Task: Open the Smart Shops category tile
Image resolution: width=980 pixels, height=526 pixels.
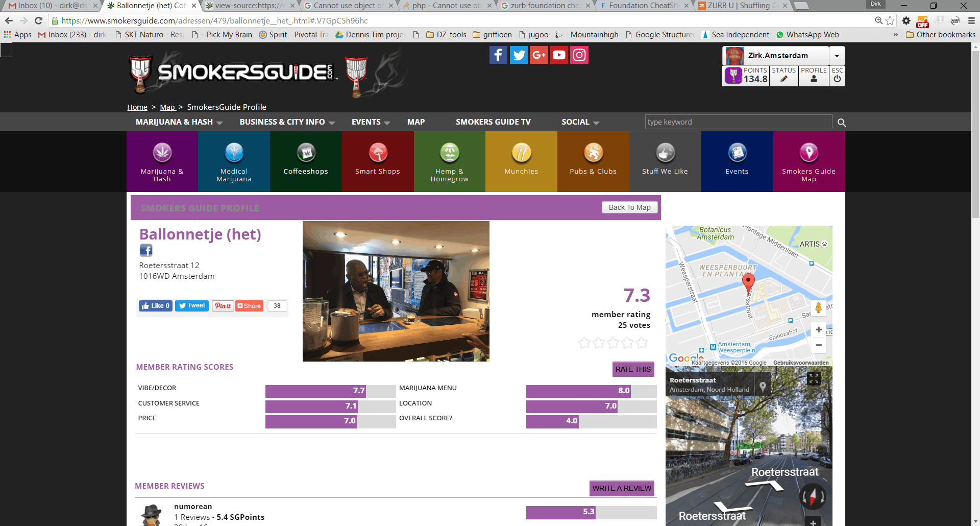Action: tap(378, 162)
